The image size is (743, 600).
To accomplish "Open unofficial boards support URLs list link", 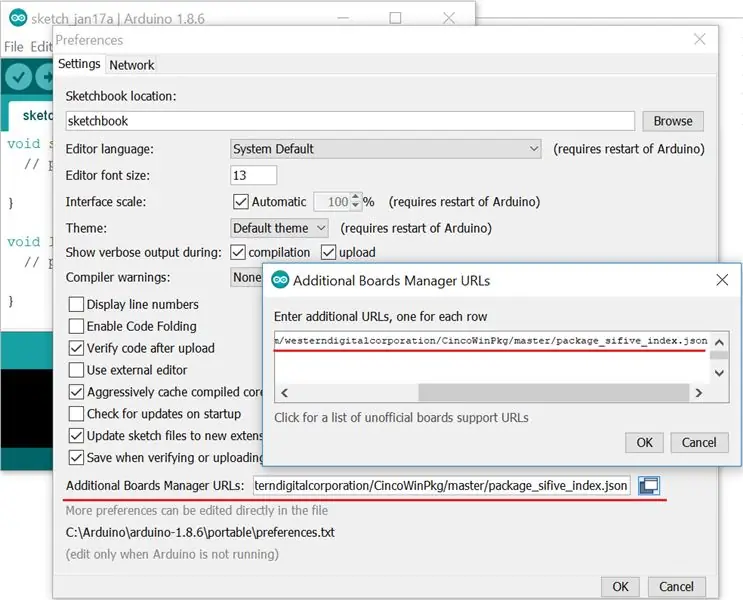I will tap(401, 418).
